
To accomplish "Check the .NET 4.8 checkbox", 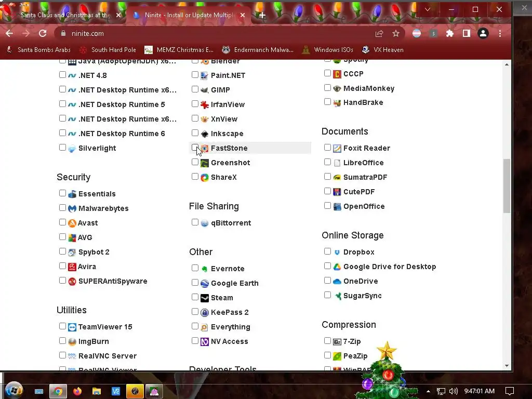I will point(62,74).
